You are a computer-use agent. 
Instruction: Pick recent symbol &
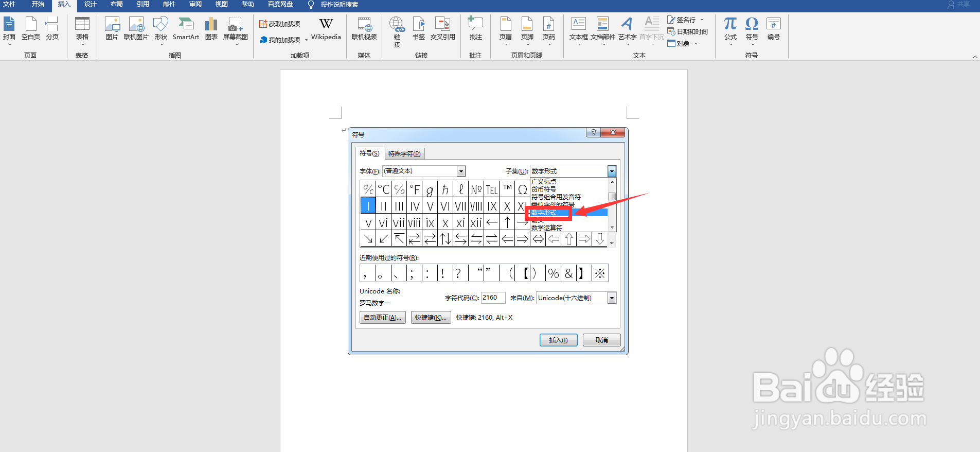point(569,273)
